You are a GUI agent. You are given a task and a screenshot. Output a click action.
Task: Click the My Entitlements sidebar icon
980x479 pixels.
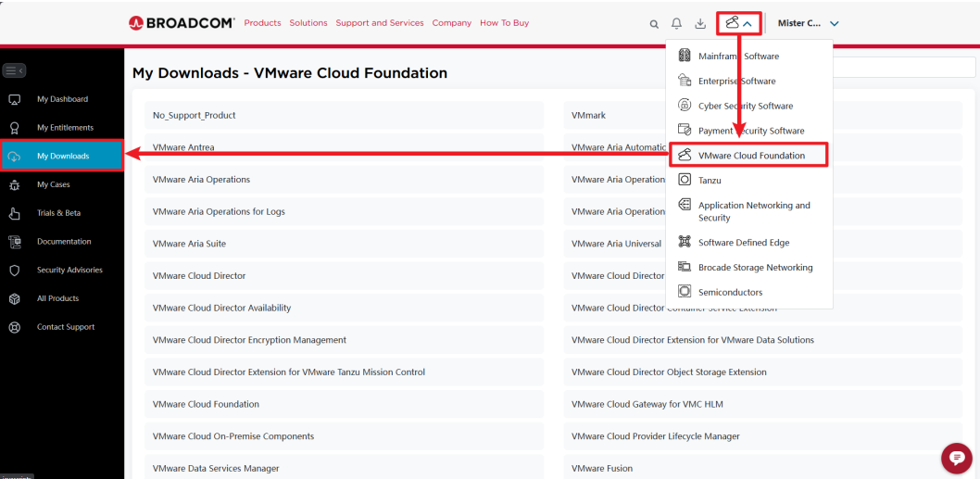coord(15,128)
